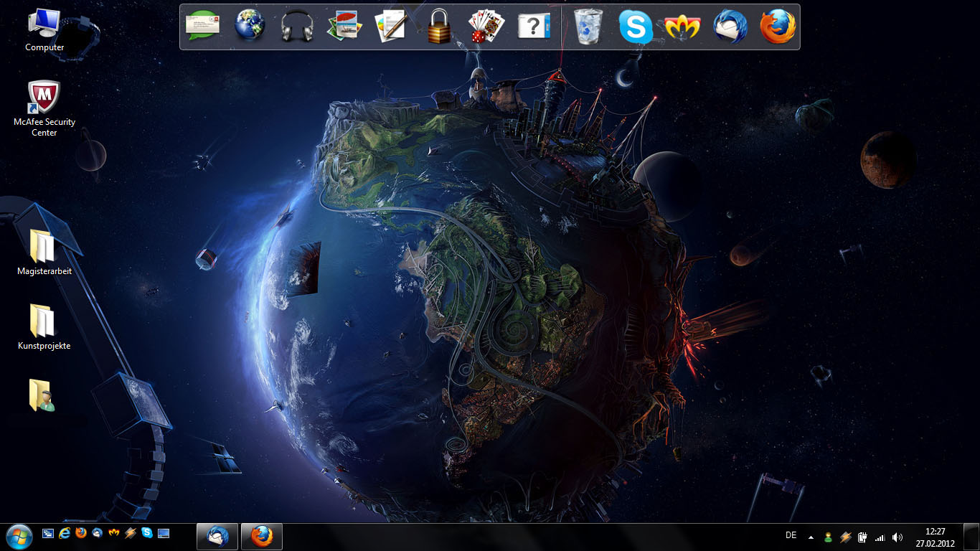Open the playing cards games icon
Screen dimensions: 980x551
coord(486,27)
